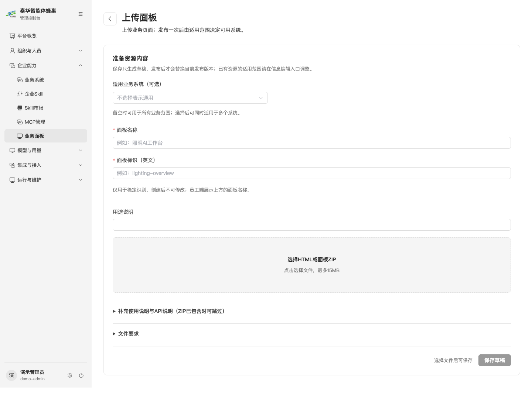Image resolution: width=532 pixels, height=399 pixels.
Task: Select the 业务面板 menu item
Action: pos(46,136)
